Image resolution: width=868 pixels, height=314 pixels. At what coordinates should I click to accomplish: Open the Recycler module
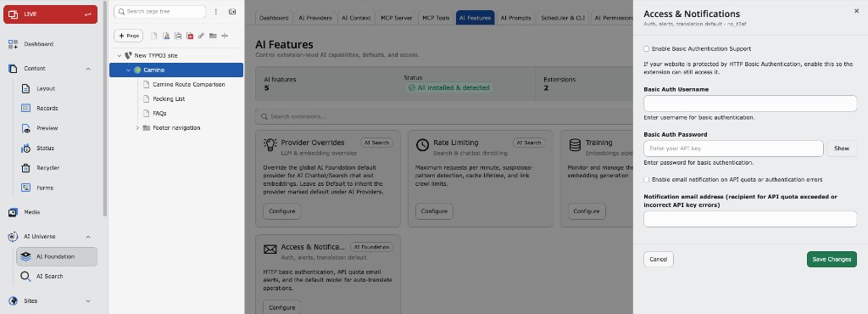(x=47, y=168)
